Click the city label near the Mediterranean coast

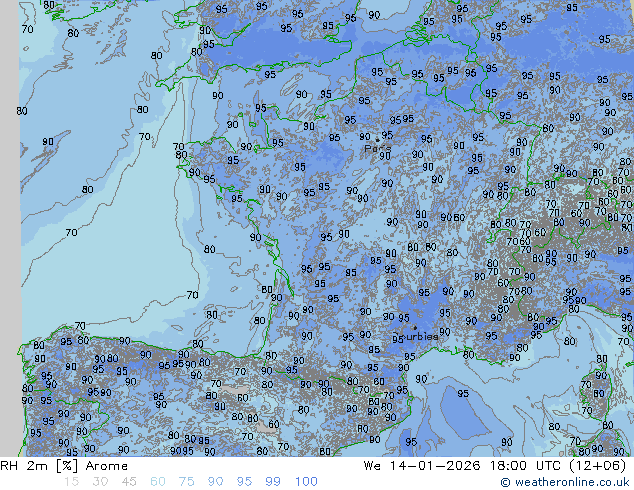coord(415,336)
